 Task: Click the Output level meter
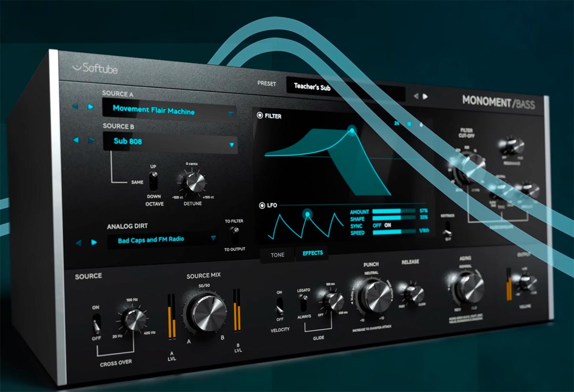click(509, 284)
